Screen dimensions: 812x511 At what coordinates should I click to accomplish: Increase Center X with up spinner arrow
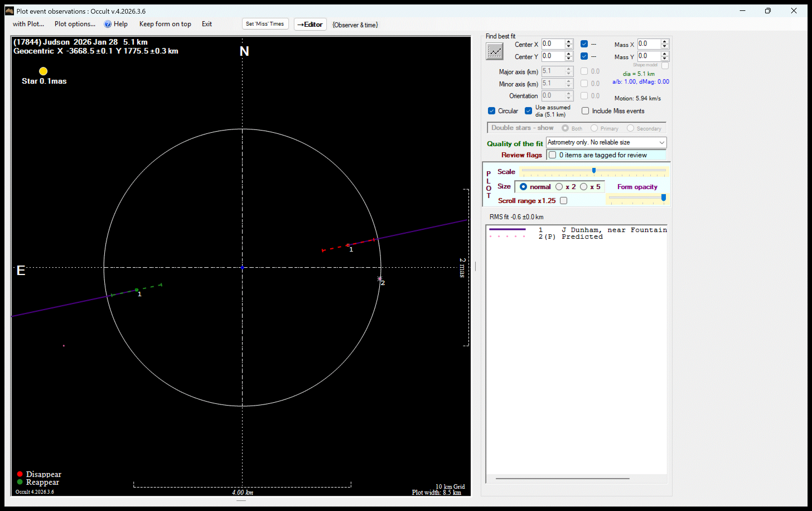[x=569, y=42]
